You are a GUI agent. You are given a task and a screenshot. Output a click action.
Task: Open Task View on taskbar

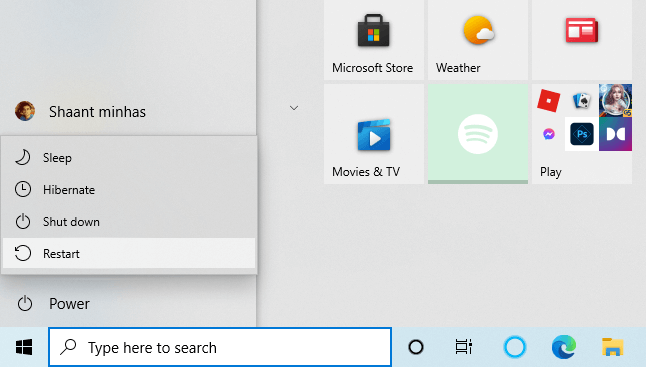pos(463,347)
